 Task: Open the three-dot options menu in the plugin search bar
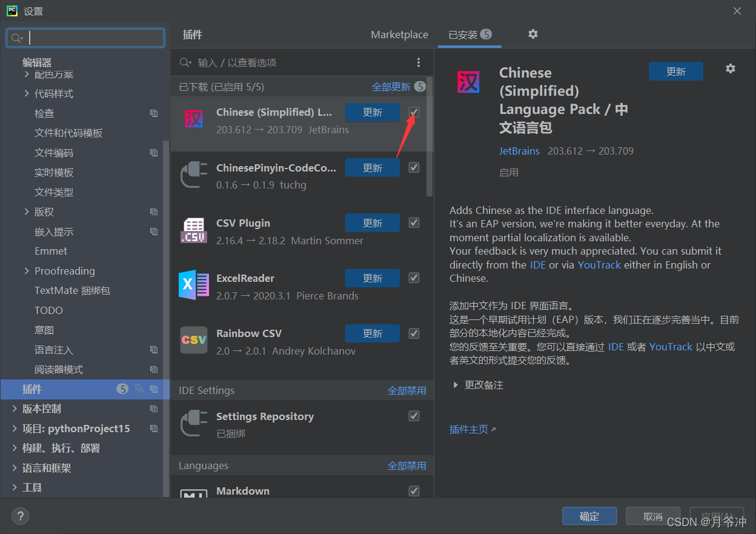tap(418, 62)
